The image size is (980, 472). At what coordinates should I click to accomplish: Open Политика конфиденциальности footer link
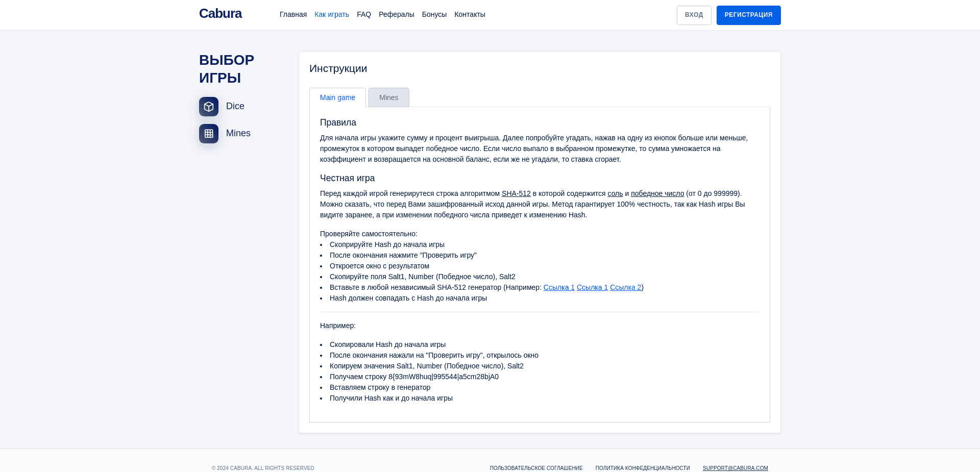(x=643, y=468)
